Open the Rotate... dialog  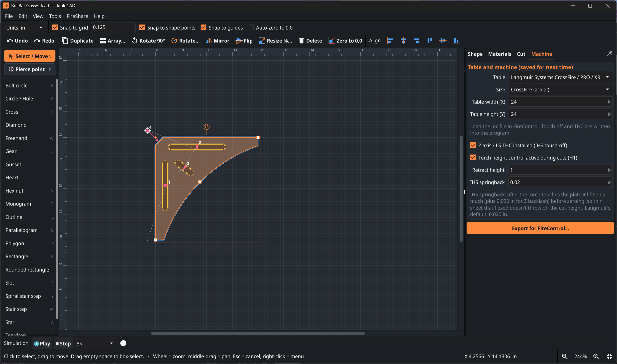pos(185,41)
